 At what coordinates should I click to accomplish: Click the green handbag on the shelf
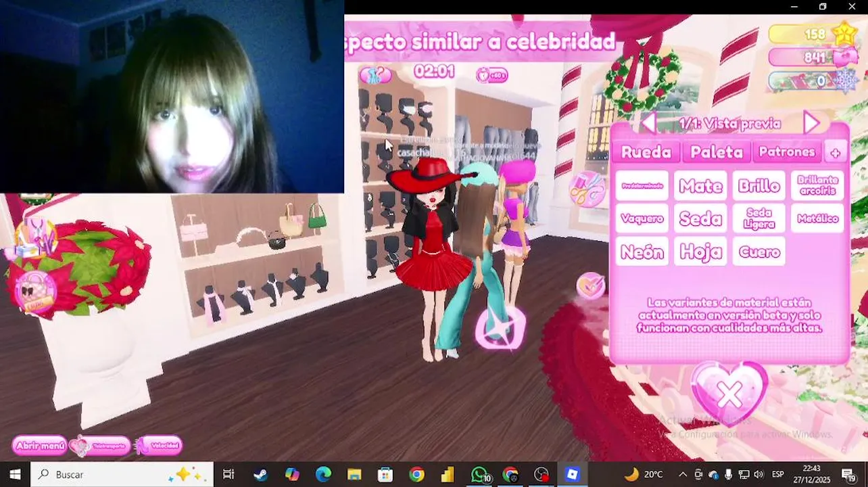[x=317, y=216]
